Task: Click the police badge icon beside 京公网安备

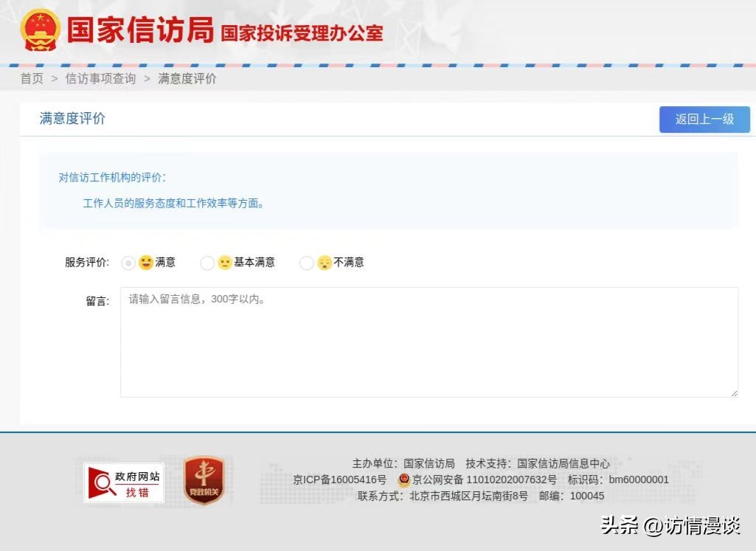Action: [403, 480]
